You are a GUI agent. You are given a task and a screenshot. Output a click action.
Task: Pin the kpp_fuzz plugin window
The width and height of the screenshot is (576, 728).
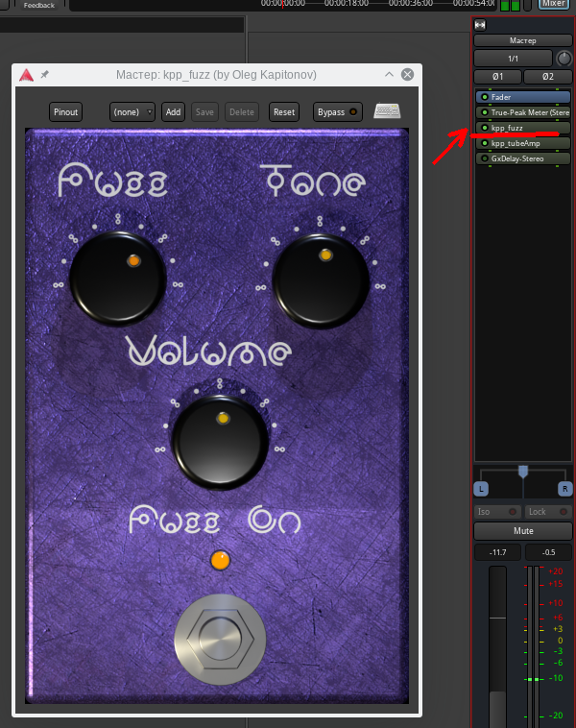click(45, 74)
